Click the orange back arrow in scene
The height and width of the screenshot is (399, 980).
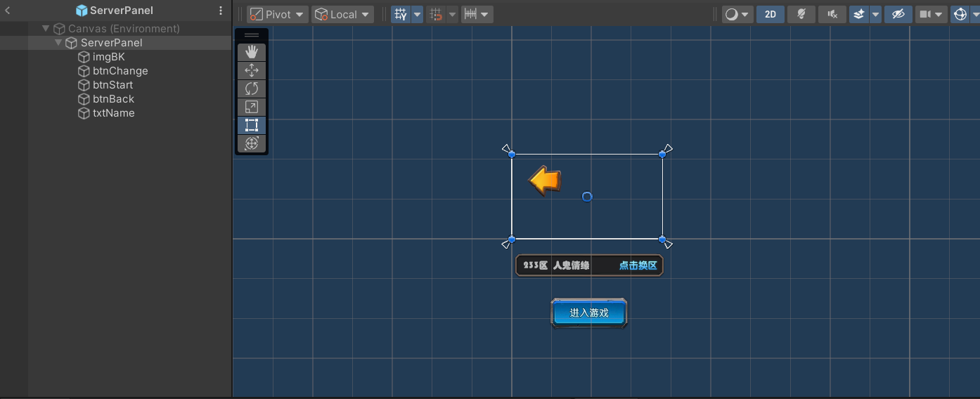[x=545, y=181]
